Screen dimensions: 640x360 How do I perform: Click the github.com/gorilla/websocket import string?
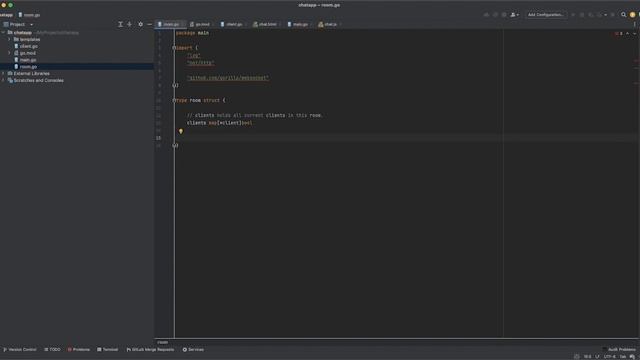click(228, 78)
